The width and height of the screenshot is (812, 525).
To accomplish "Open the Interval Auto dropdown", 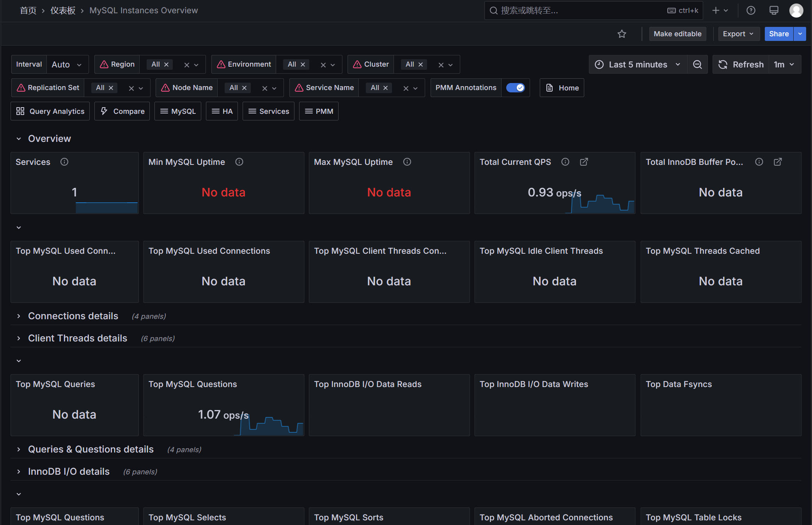I will click(67, 64).
